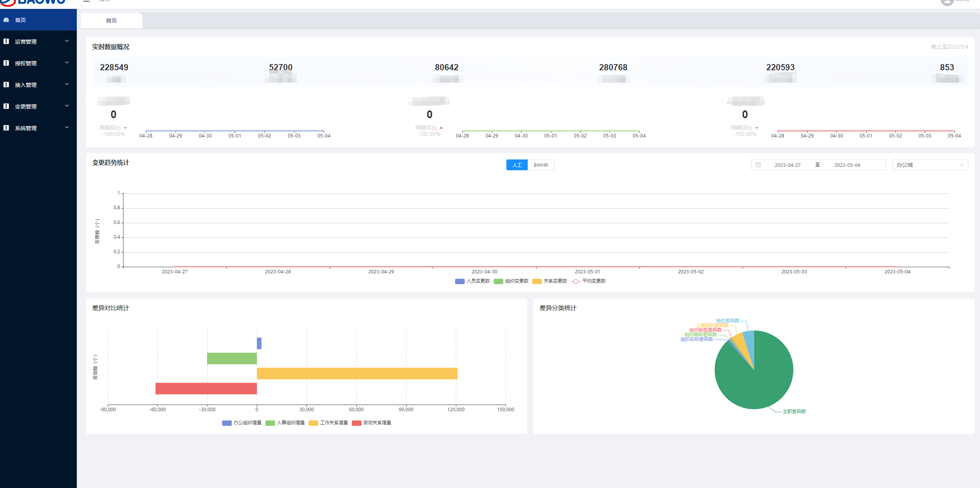Set start date field 2023-04-27
Screen dimensions: 980x488
point(787,165)
